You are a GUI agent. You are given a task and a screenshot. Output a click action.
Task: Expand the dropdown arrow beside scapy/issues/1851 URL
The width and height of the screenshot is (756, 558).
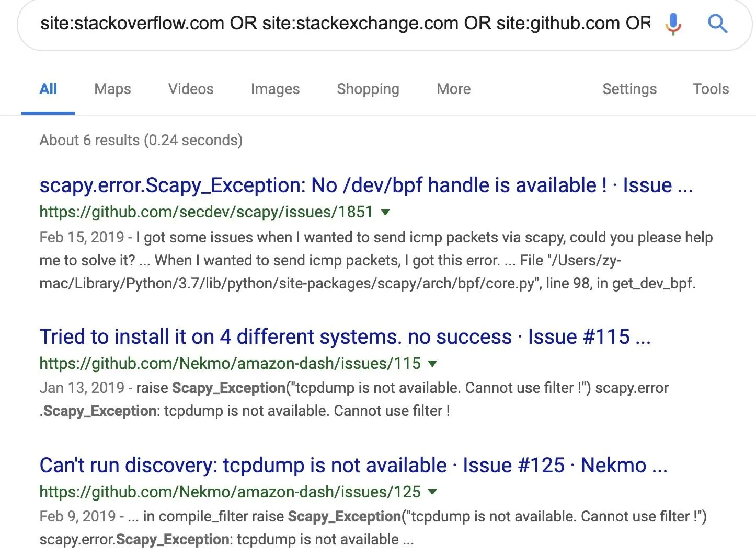point(386,212)
